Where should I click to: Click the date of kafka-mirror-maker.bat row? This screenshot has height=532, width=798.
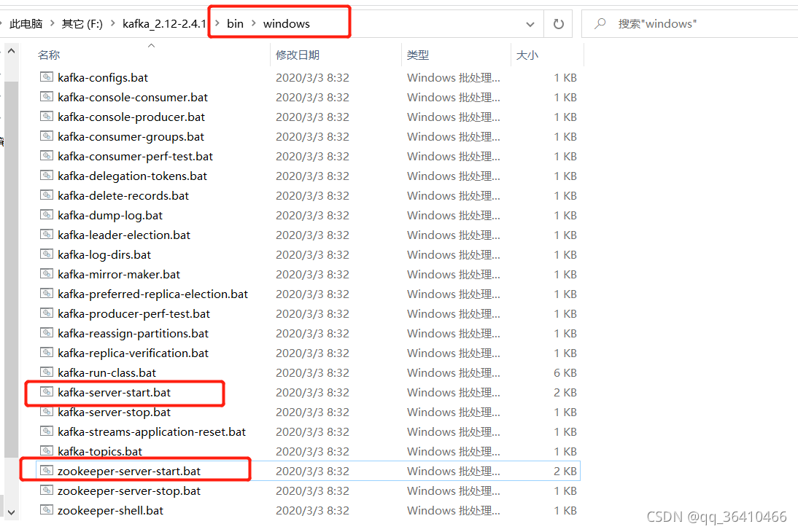[312, 274]
